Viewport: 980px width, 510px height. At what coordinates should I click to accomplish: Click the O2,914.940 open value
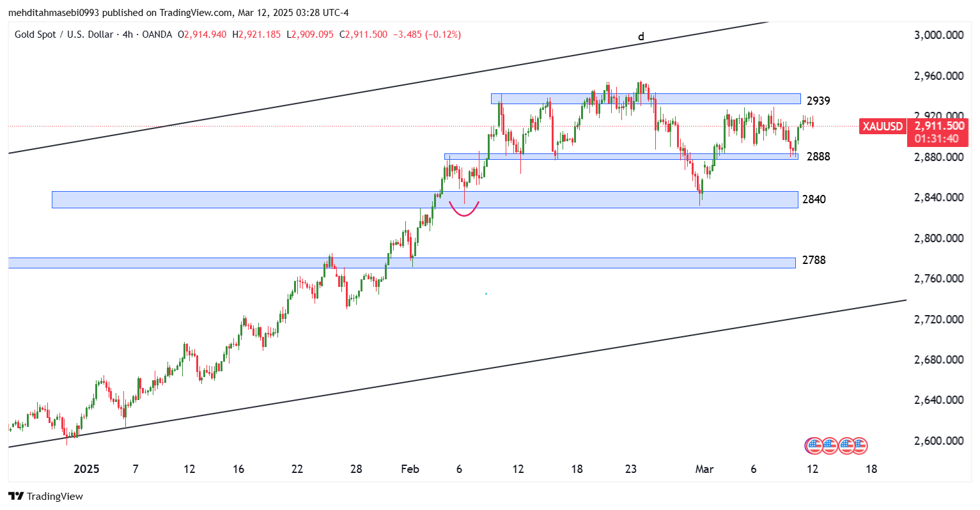coord(202,35)
